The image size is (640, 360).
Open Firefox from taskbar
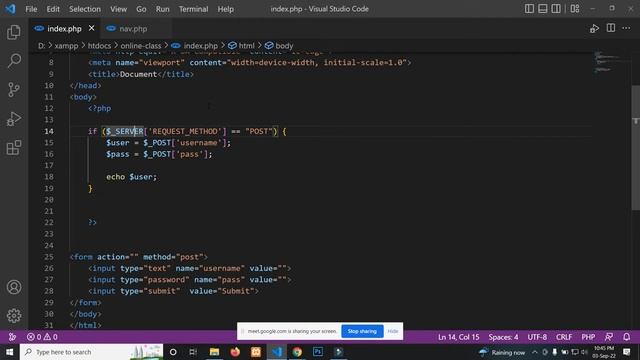tap(235, 352)
